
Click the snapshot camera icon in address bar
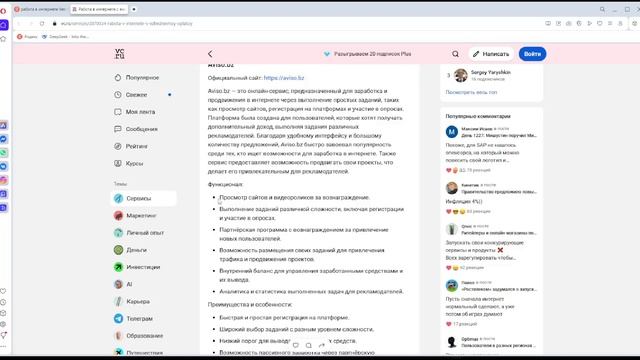click(569, 24)
